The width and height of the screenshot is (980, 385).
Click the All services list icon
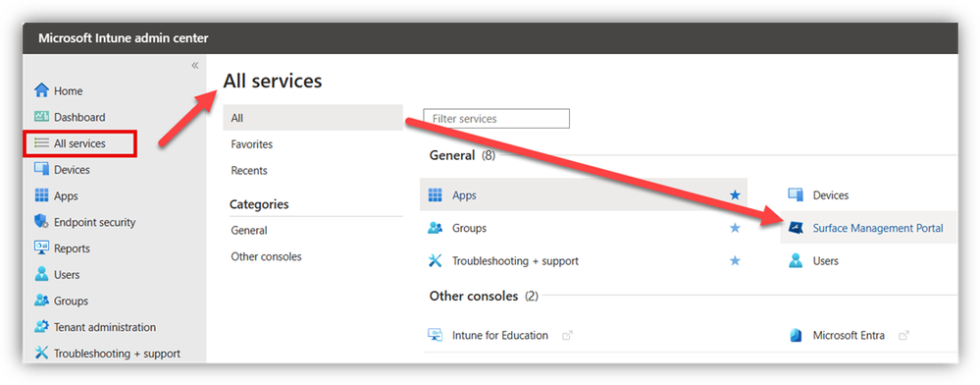[x=41, y=143]
